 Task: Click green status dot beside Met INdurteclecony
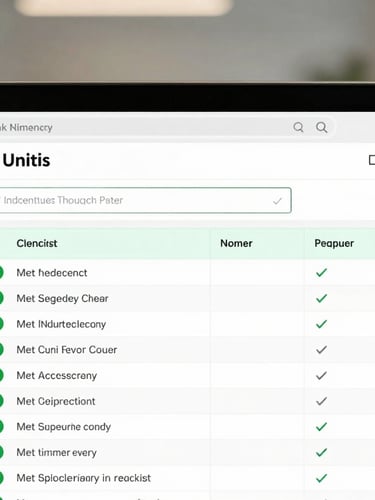(x=1, y=324)
